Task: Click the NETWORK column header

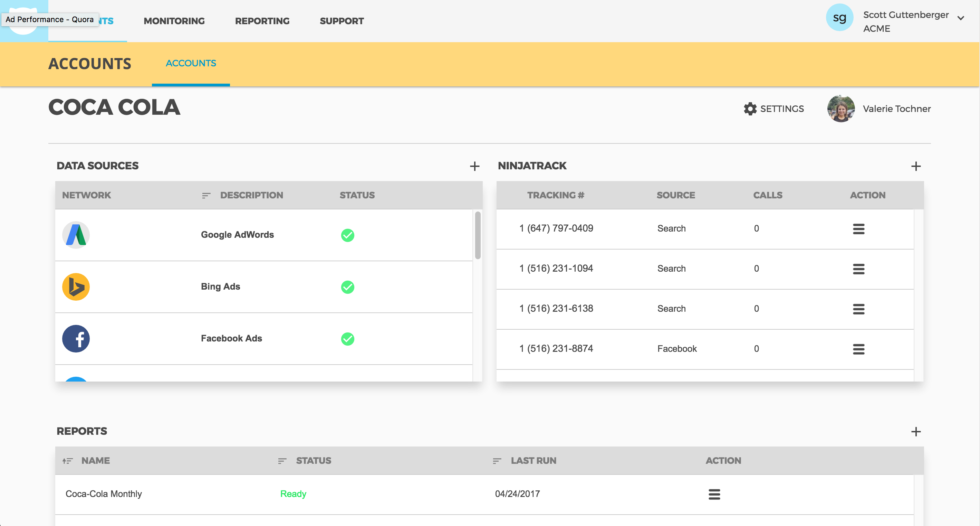Action: point(86,195)
